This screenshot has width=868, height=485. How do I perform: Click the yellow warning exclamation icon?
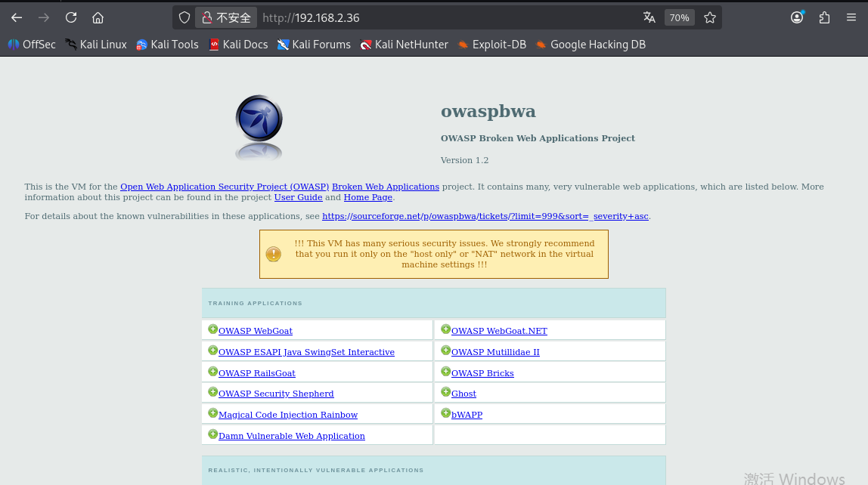[x=274, y=255]
